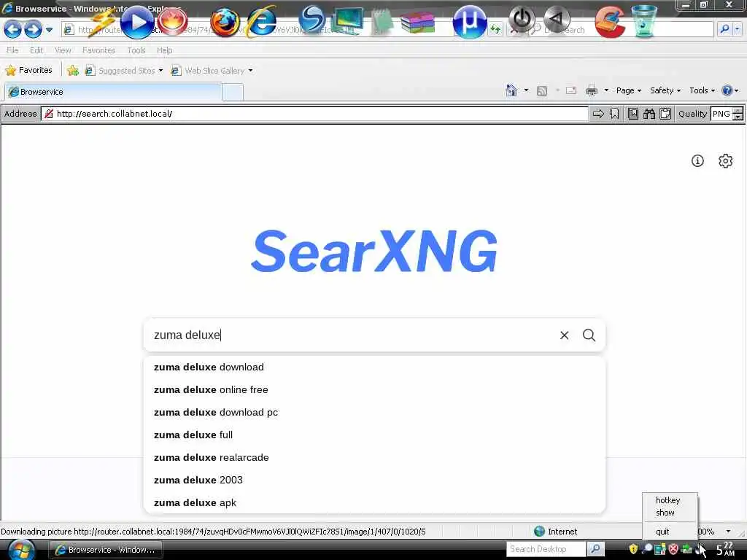Open the home button dropdown arrow
The image size is (747, 560).
pyautogui.click(x=526, y=90)
